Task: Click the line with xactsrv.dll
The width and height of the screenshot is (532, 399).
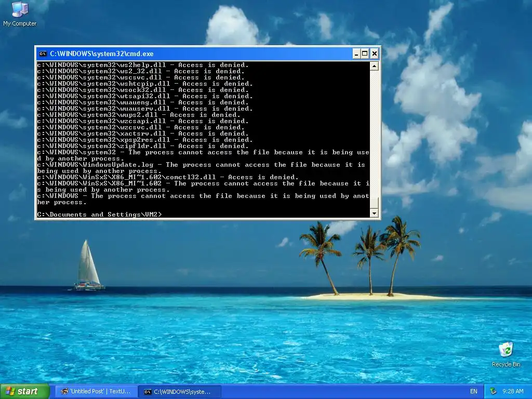Action: coord(143,134)
